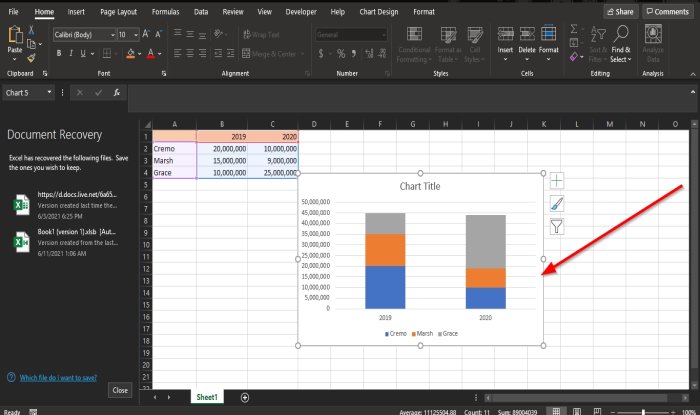Image resolution: width=700 pixels, height=415 pixels.
Task: Open the Borders button
Action: click(107, 54)
